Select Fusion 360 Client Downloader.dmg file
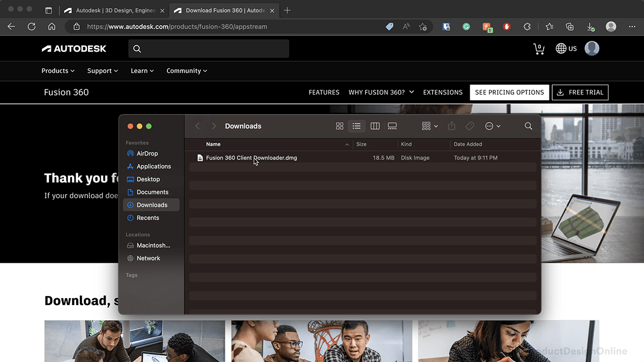 pyautogui.click(x=363, y=158)
